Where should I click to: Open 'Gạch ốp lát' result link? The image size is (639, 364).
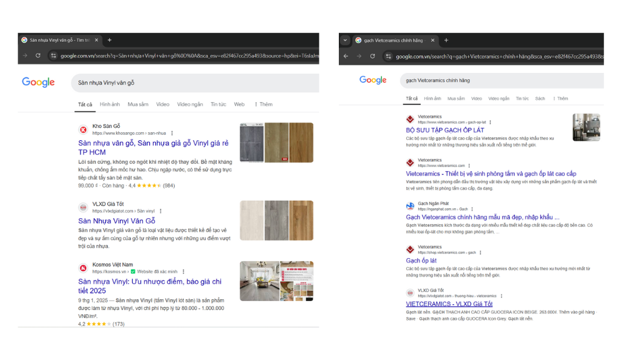click(x=421, y=261)
